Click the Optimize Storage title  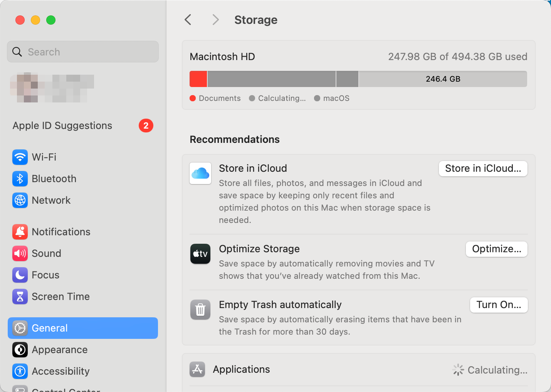click(x=259, y=249)
